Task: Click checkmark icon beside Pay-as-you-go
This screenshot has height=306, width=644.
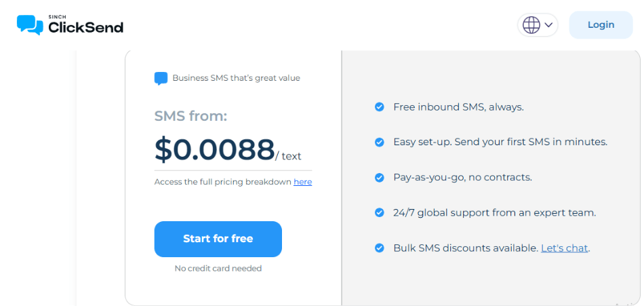Action: 380,177
